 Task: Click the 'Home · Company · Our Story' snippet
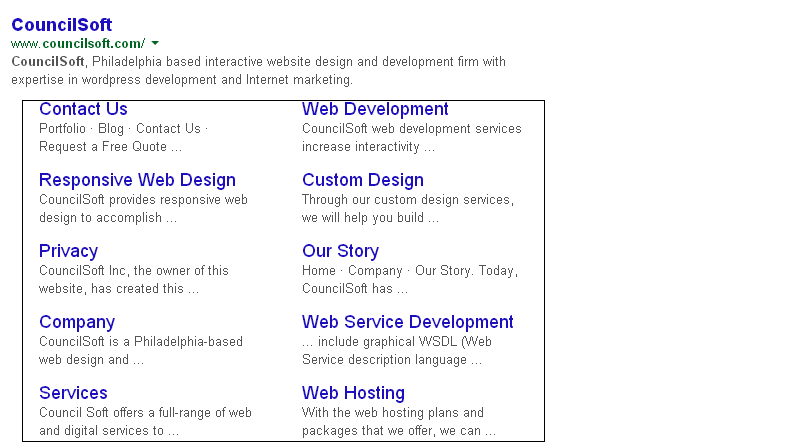409,279
